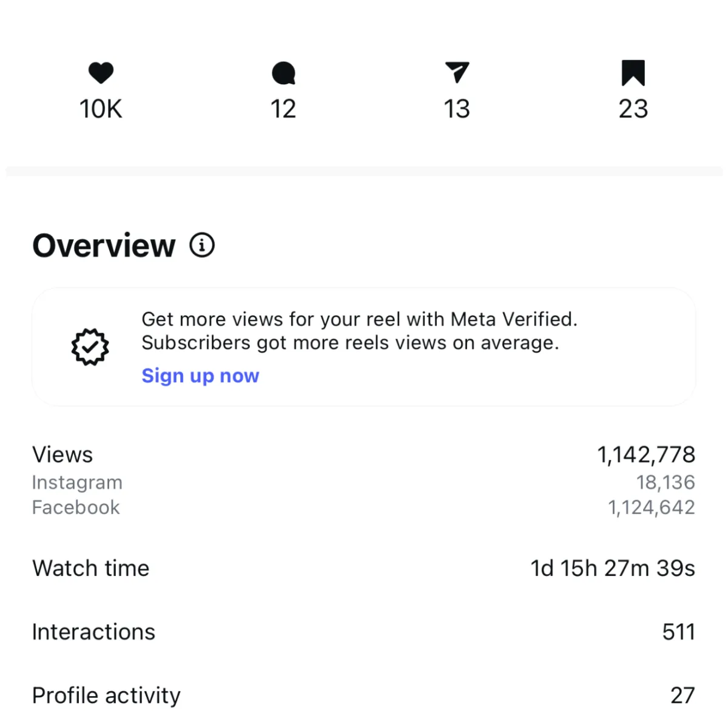Click the Sign up now link
The image size is (728, 727).
coord(200,376)
